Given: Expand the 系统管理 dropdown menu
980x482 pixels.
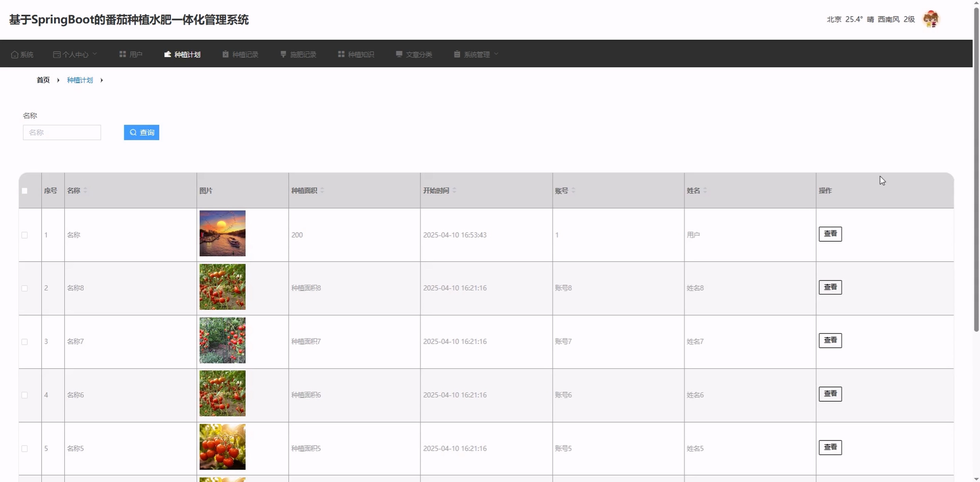Looking at the screenshot, I should (x=476, y=54).
